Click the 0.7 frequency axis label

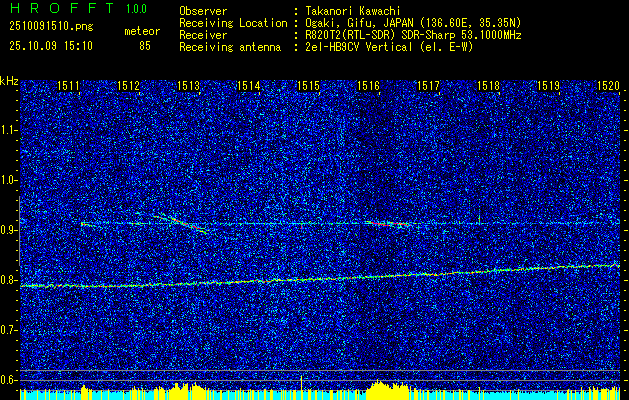coord(9,330)
